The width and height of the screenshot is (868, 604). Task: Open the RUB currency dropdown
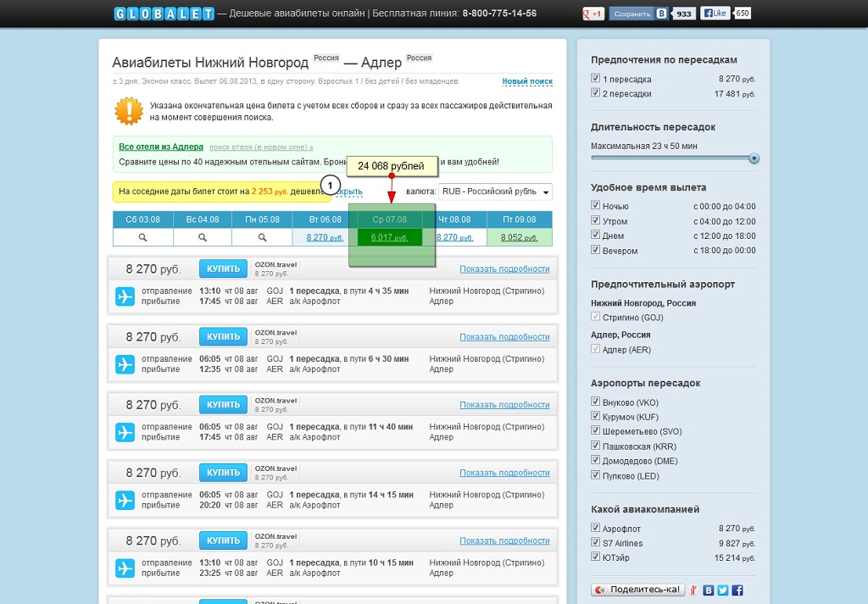[x=495, y=192]
